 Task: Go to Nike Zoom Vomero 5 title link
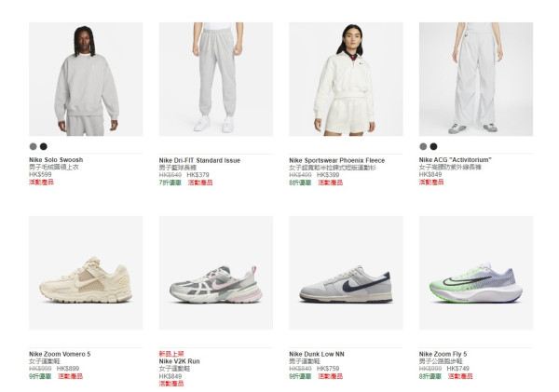tap(60, 354)
